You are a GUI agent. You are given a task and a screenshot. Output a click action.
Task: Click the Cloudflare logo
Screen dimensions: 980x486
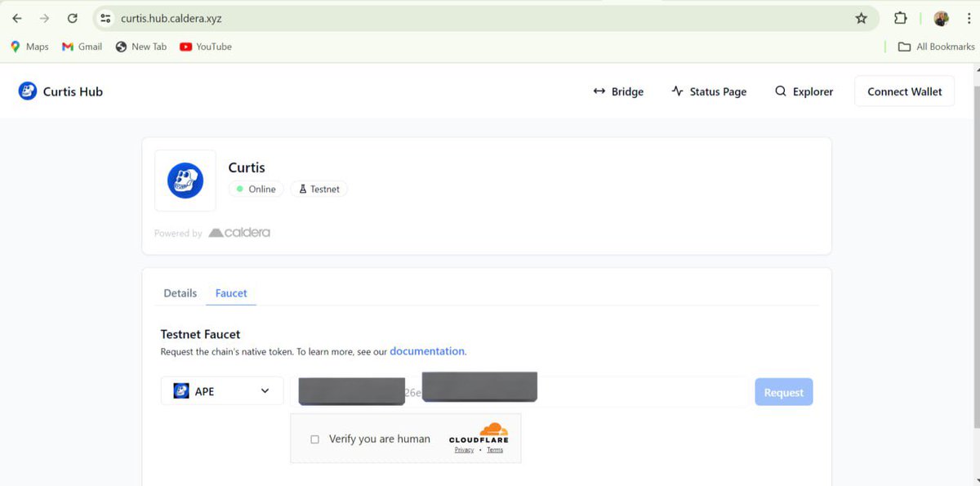479,433
